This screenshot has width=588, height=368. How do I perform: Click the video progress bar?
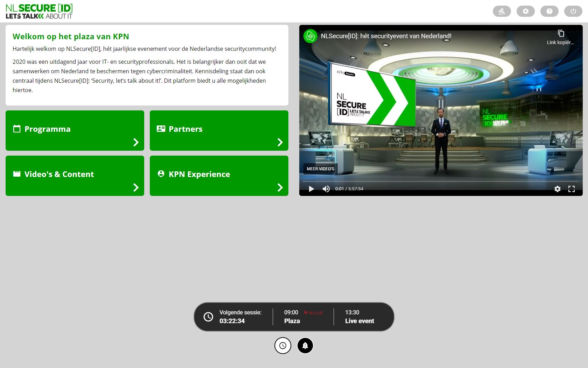[x=441, y=181]
